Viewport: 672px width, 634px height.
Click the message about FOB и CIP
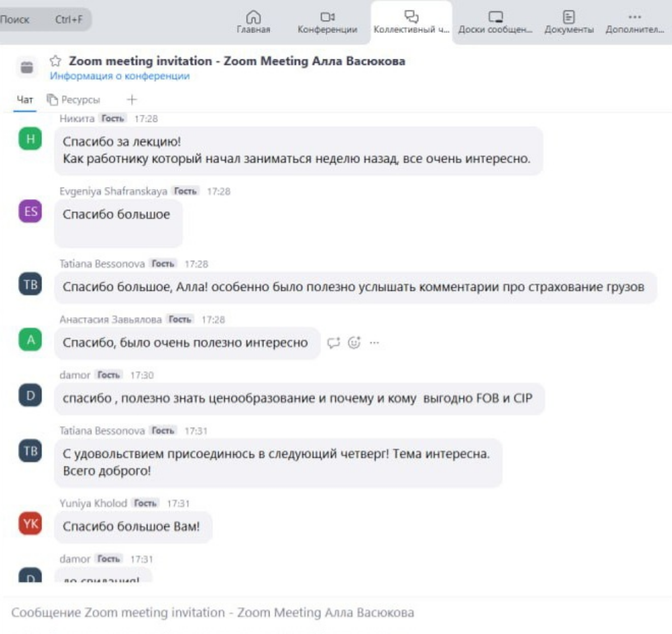click(x=299, y=398)
